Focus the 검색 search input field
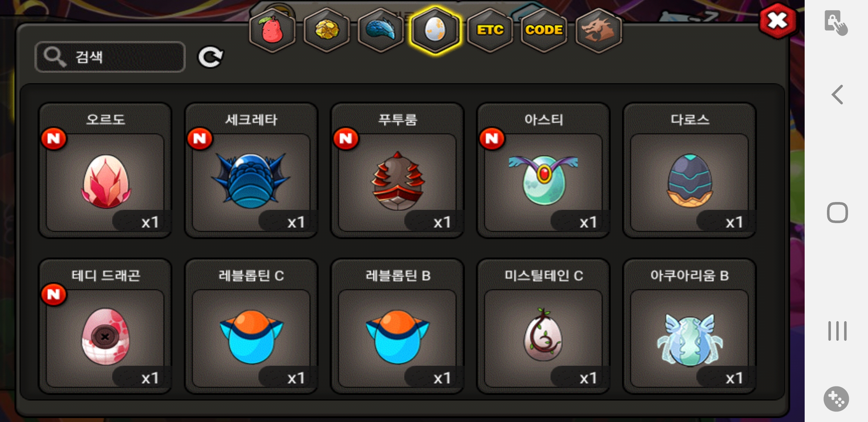The height and width of the screenshot is (422, 868). [110, 57]
